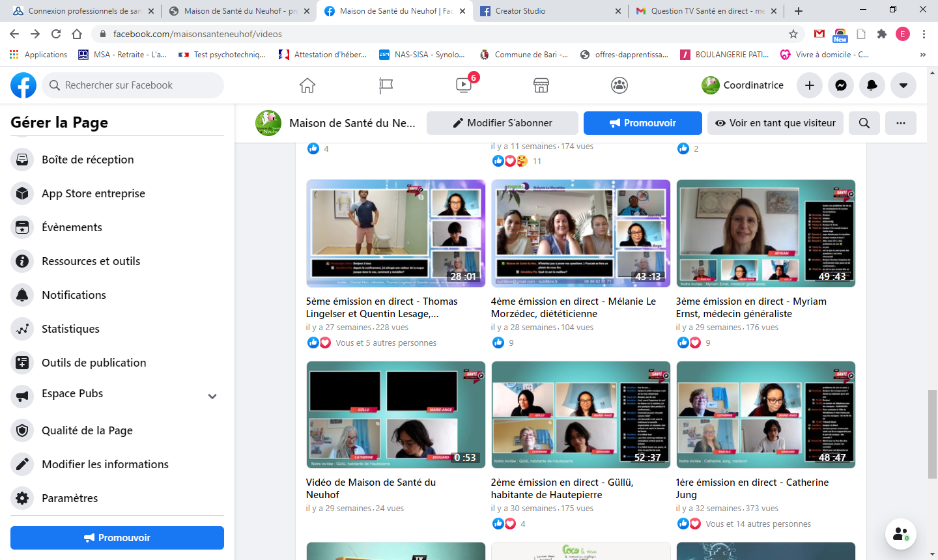This screenshot has width=938, height=560.
Task: Search the page with magnifier icon
Action: click(864, 123)
